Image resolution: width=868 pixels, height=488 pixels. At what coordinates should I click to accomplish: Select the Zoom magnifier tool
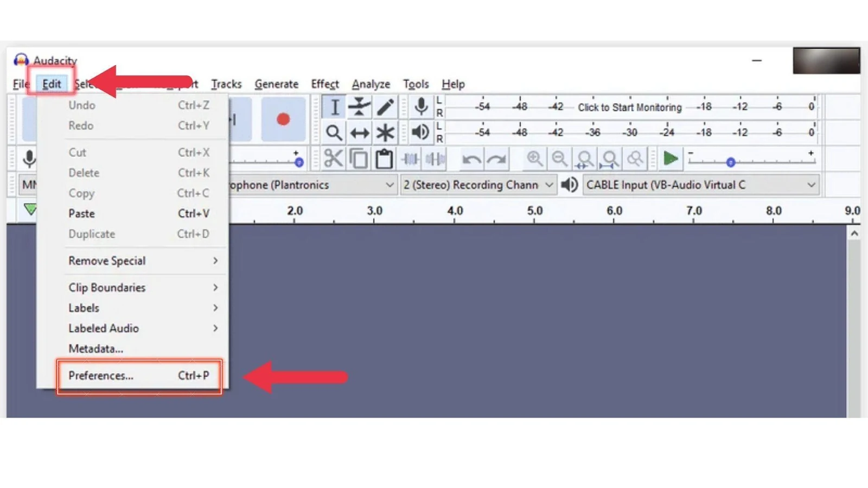[335, 132]
